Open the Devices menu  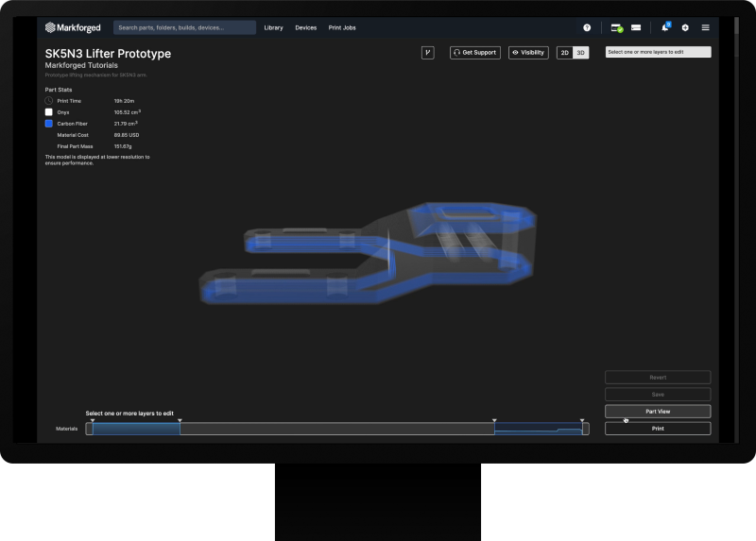pos(305,28)
